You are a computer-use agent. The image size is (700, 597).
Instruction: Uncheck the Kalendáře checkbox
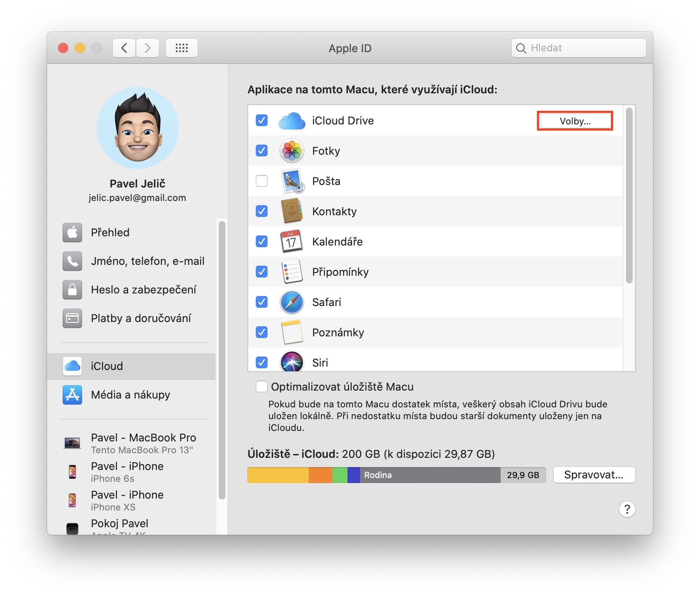(262, 241)
